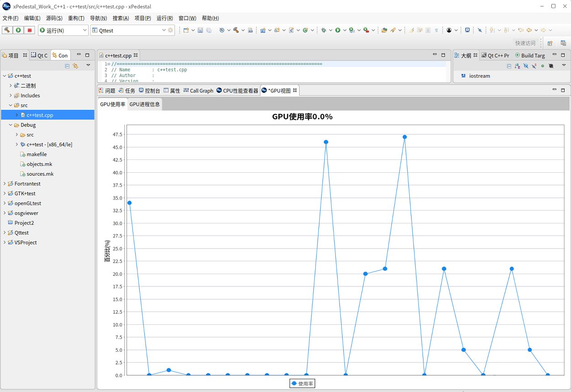
Task: Switch to the Call Graph tab
Action: coord(198,90)
